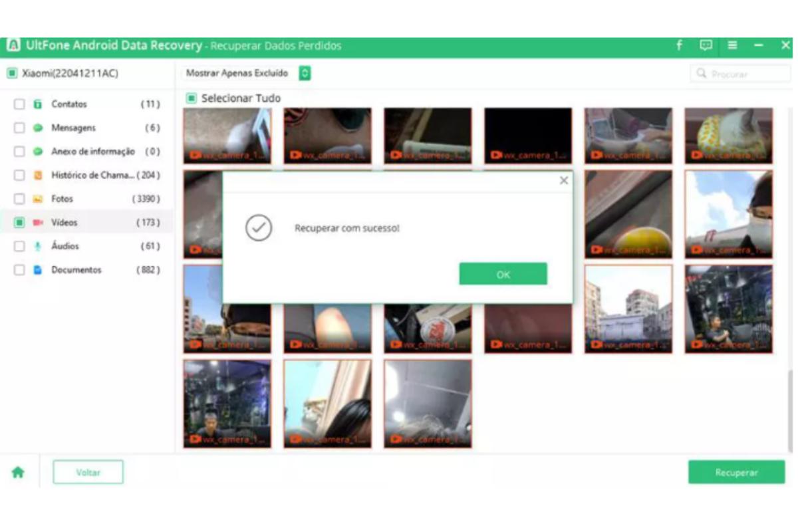This screenshot has height=532, width=798.
Task: Toggle the Selecionar Tudo checkbox
Action: [191, 98]
